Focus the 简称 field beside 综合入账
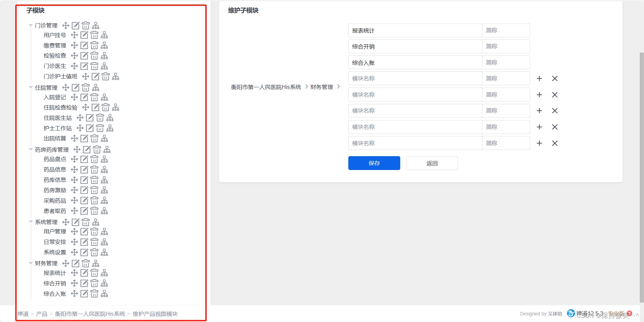The height and width of the screenshot is (322, 644). click(x=506, y=63)
